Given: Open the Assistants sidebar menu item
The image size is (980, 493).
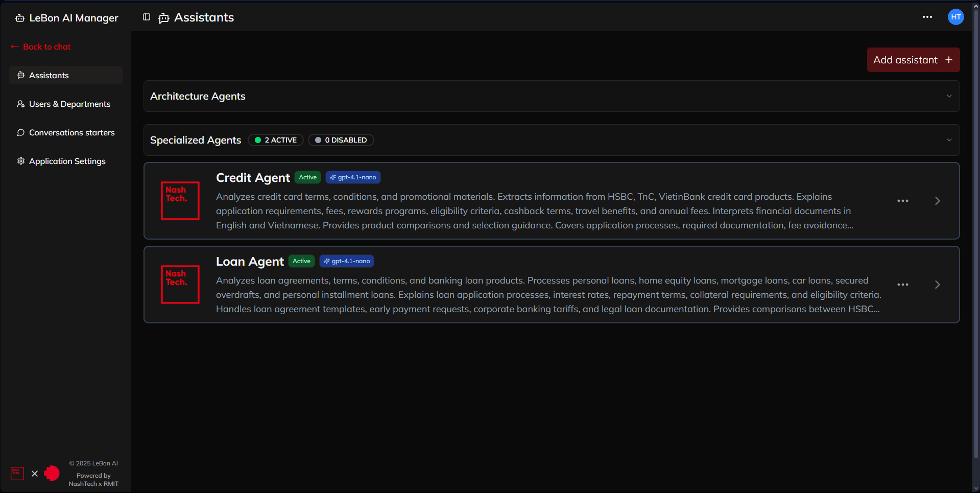Looking at the screenshot, I should 66,75.
